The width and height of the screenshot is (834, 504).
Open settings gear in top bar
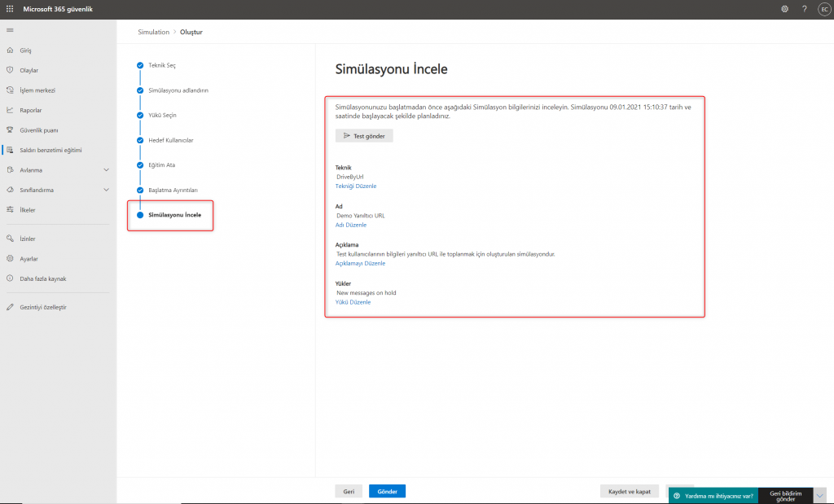pos(784,9)
